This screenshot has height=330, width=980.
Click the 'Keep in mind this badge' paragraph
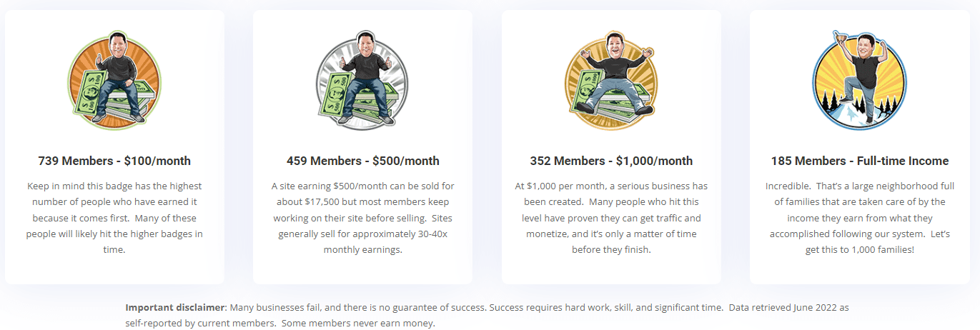point(114,218)
